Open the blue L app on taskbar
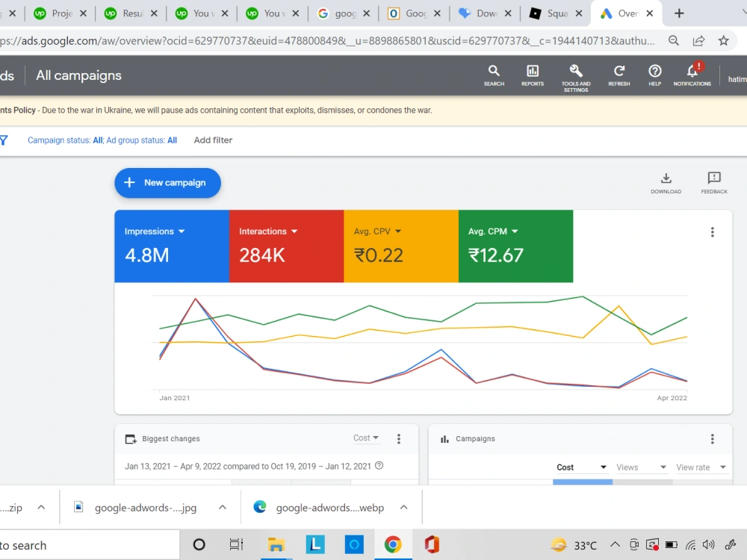The height and width of the screenshot is (560, 747). (315, 544)
